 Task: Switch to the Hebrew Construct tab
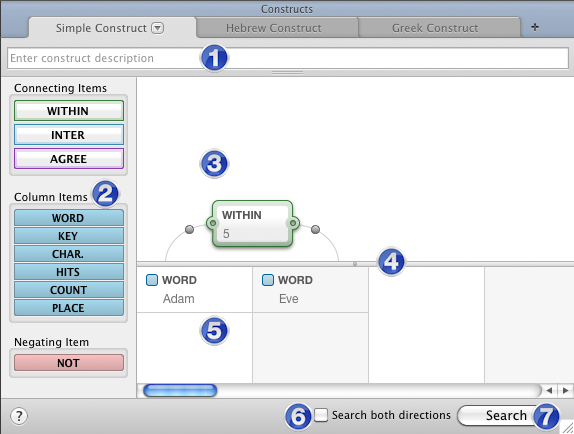click(274, 28)
